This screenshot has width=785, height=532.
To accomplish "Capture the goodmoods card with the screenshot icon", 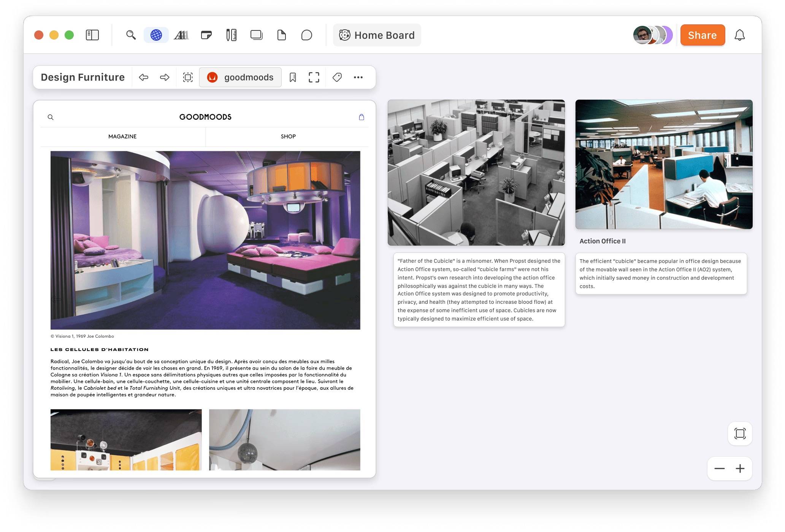I will [x=187, y=77].
